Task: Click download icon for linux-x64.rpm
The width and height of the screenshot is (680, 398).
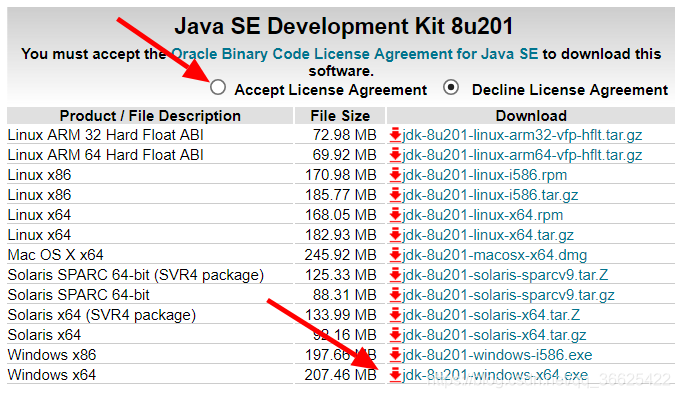Action: pyautogui.click(x=395, y=215)
